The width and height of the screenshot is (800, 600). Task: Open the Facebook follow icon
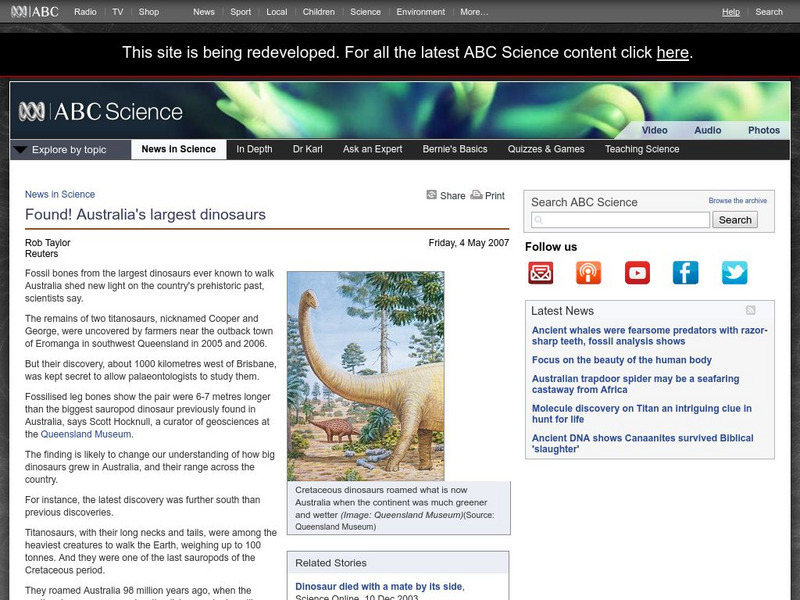686,272
